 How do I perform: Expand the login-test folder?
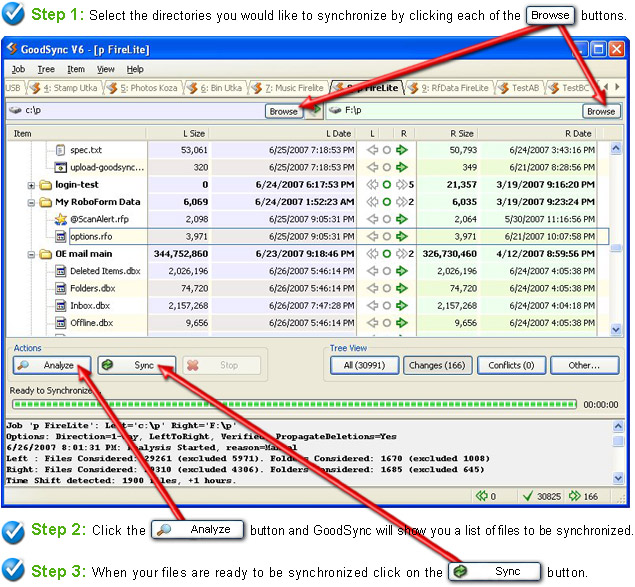tap(31, 185)
